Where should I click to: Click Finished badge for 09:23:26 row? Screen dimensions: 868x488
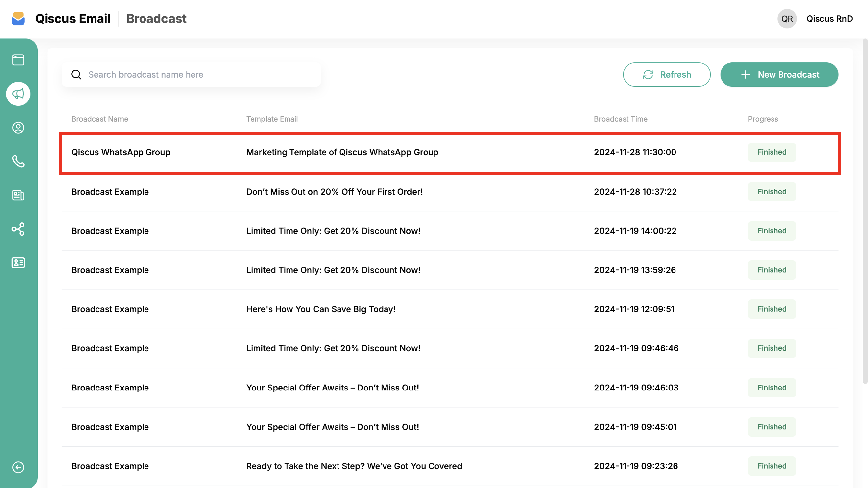coord(772,466)
